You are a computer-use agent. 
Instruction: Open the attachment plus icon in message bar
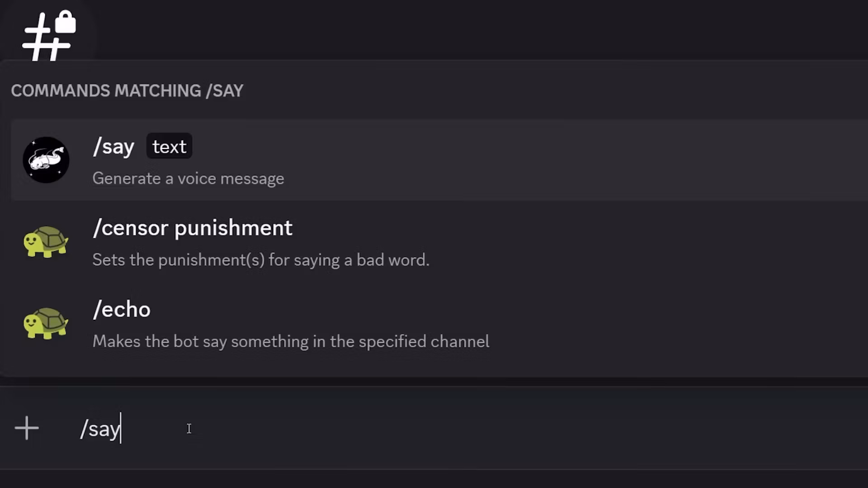pos(26,428)
